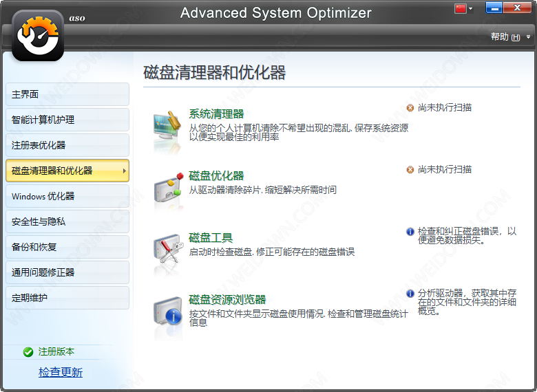Click the orange status icon beside 系统清理器 尚未执行扫描
Screen dimensions: 537x392
[x=410, y=108]
